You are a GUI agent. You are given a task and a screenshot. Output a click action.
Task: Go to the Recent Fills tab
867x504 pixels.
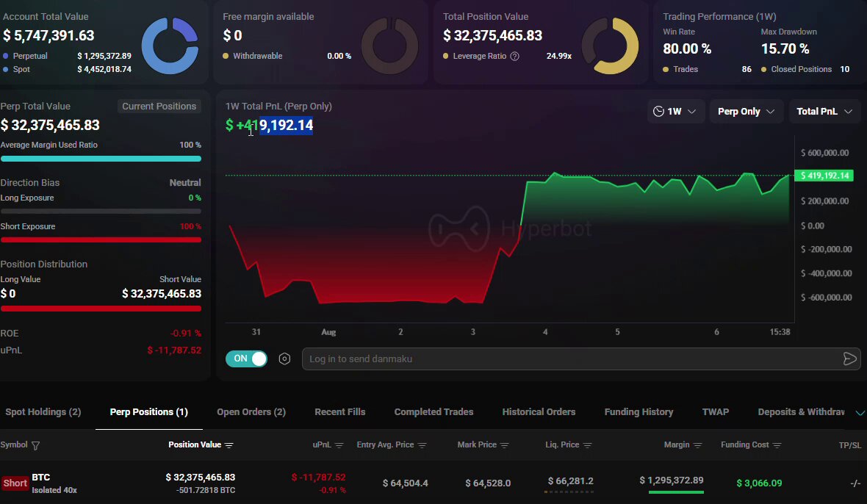[x=340, y=411]
